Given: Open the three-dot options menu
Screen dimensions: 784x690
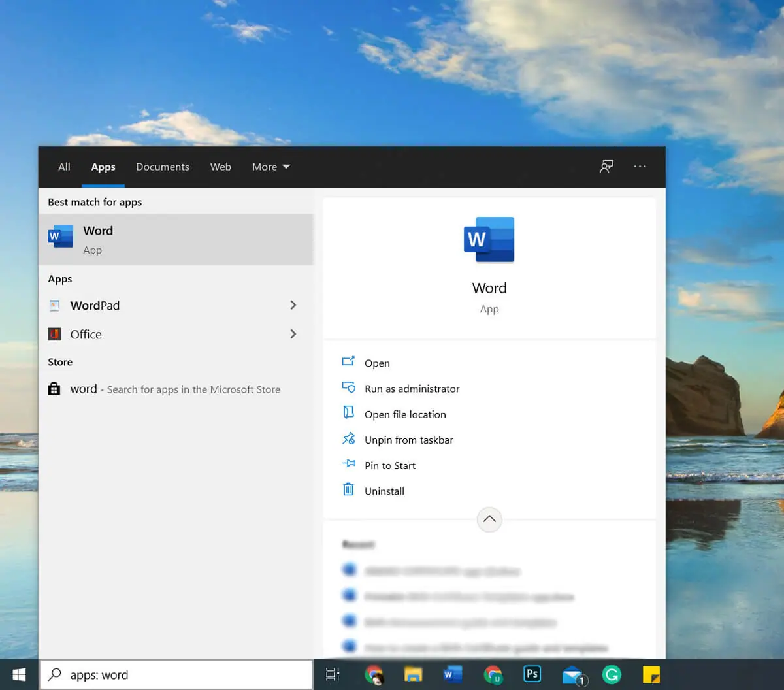Looking at the screenshot, I should click(640, 167).
